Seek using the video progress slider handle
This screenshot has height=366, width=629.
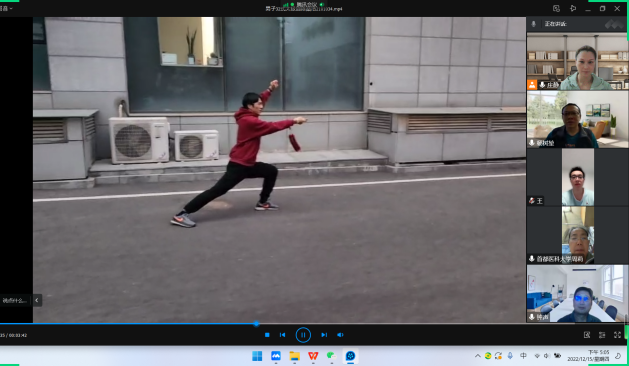click(x=256, y=323)
